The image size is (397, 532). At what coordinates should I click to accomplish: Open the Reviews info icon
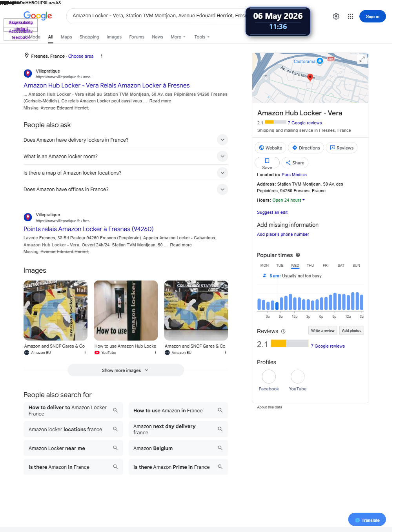pyautogui.click(x=283, y=332)
